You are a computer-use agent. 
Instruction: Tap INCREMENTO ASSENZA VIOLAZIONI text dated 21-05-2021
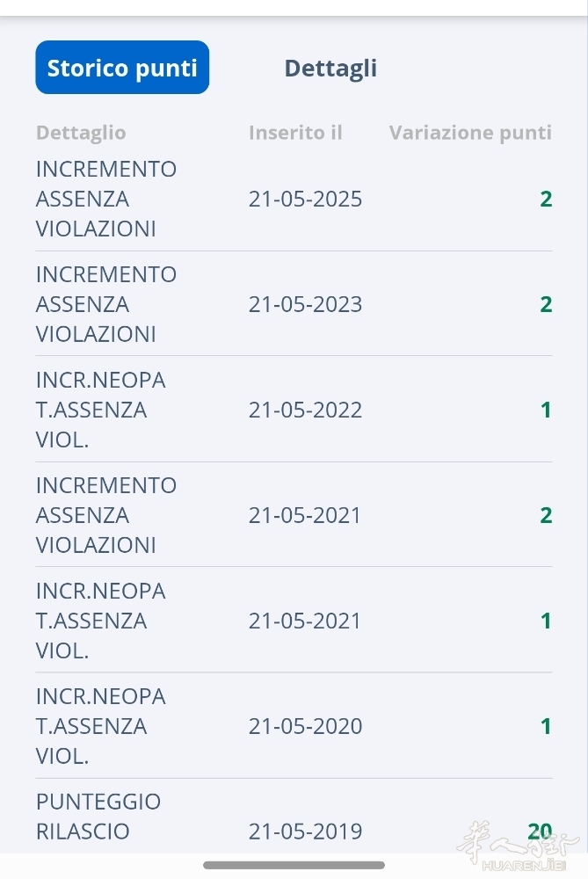[x=106, y=515]
